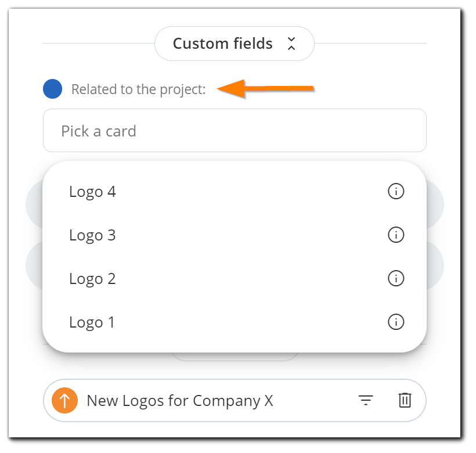Open the filter icon on the card row
This screenshot has height=453, width=476.
coord(365,400)
